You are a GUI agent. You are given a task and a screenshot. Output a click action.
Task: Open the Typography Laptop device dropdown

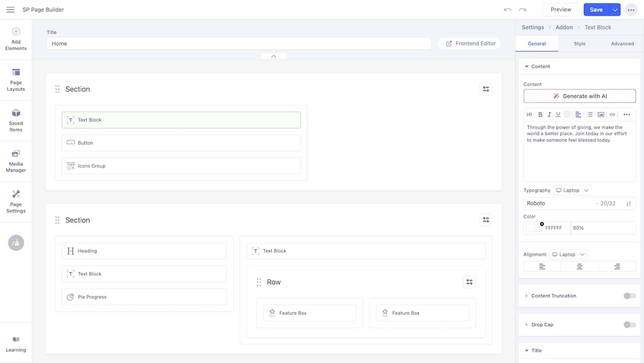click(x=573, y=190)
